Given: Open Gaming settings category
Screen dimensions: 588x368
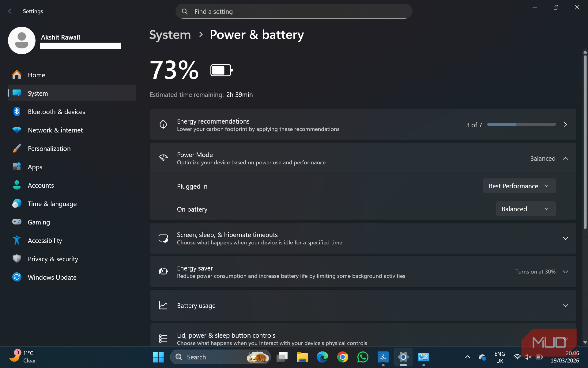Looking at the screenshot, I should (x=72, y=222).
